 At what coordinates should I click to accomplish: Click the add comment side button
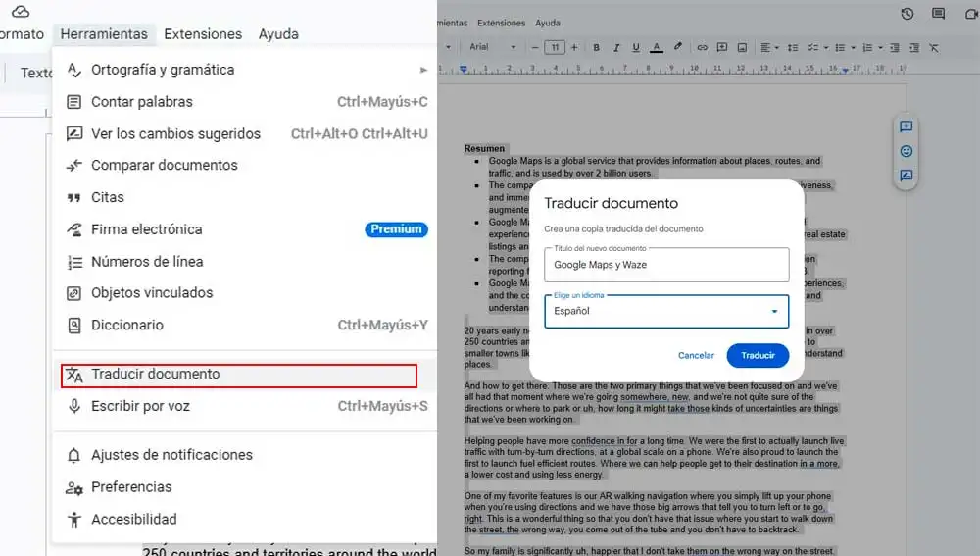coord(906,126)
